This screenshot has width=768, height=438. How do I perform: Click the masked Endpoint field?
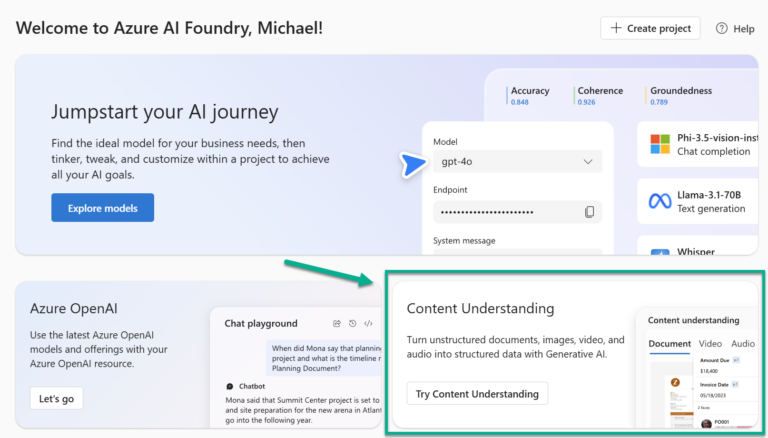505,212
